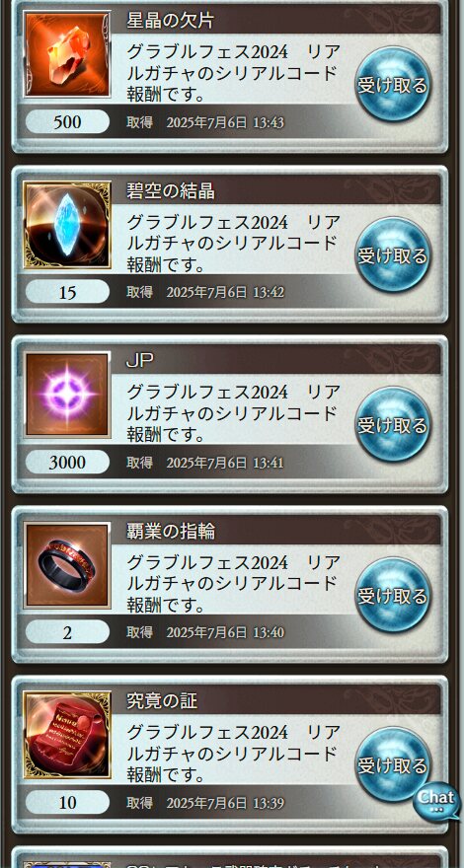Click the 500 quantity badge

tap(68, 121)
